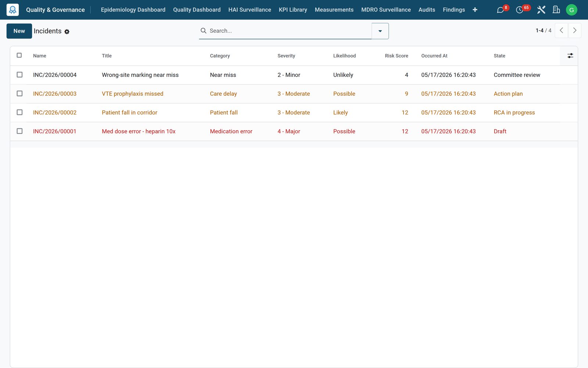588x368 pixels.
Task: Sort by the State column header
Action: [499, 56]
